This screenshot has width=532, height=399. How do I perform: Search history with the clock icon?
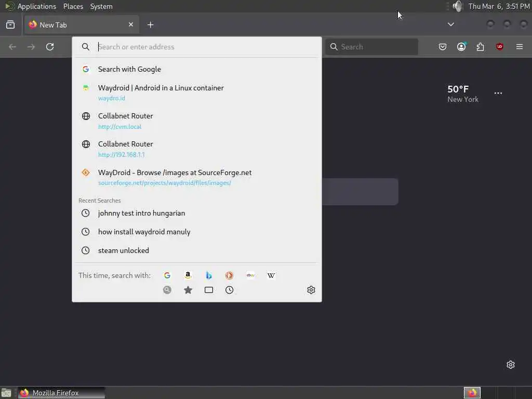(x=229, y=290)
